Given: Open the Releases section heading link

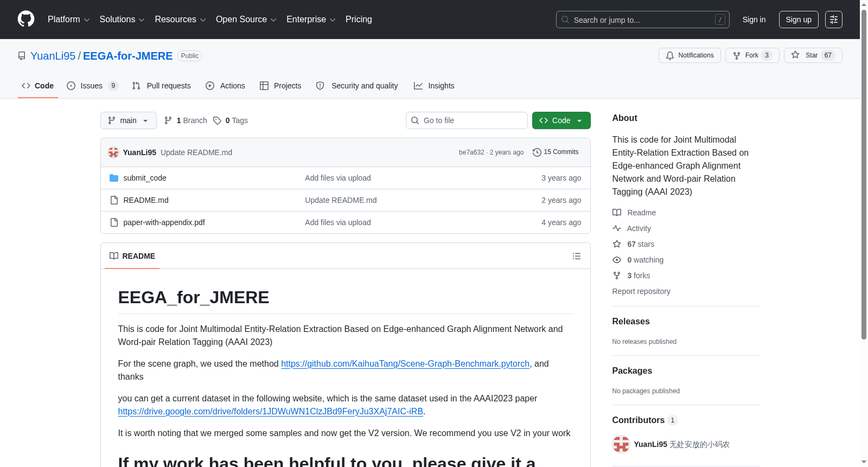Looking at the screenshot, I should click(x=631, y=322).
